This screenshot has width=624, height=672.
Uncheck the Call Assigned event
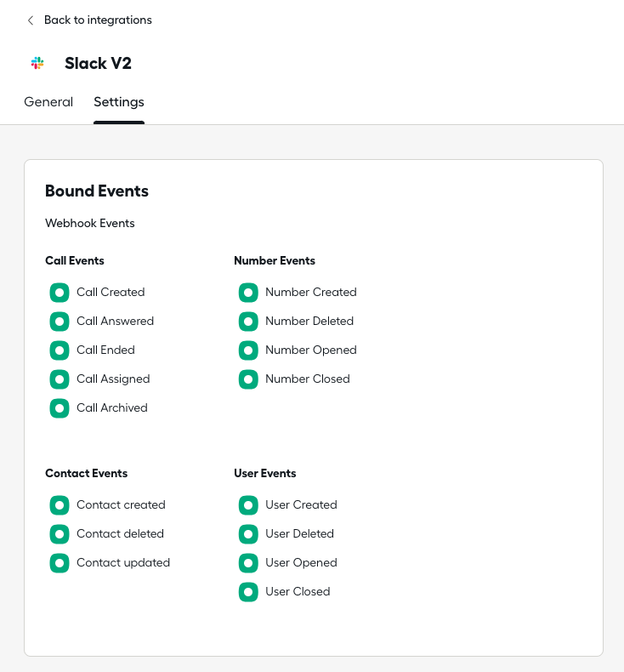(60, 379)
